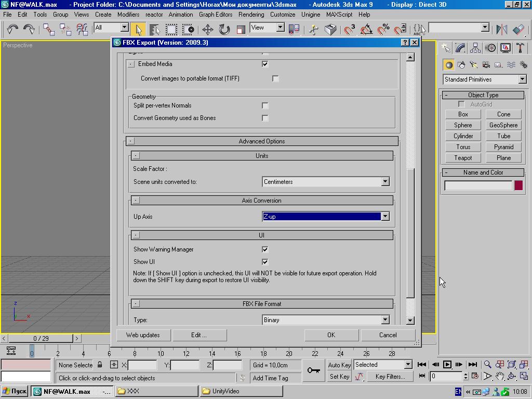532x399 pixels.
Task: Uncheck the Show UI checkbox
Action: pos(265,262)
